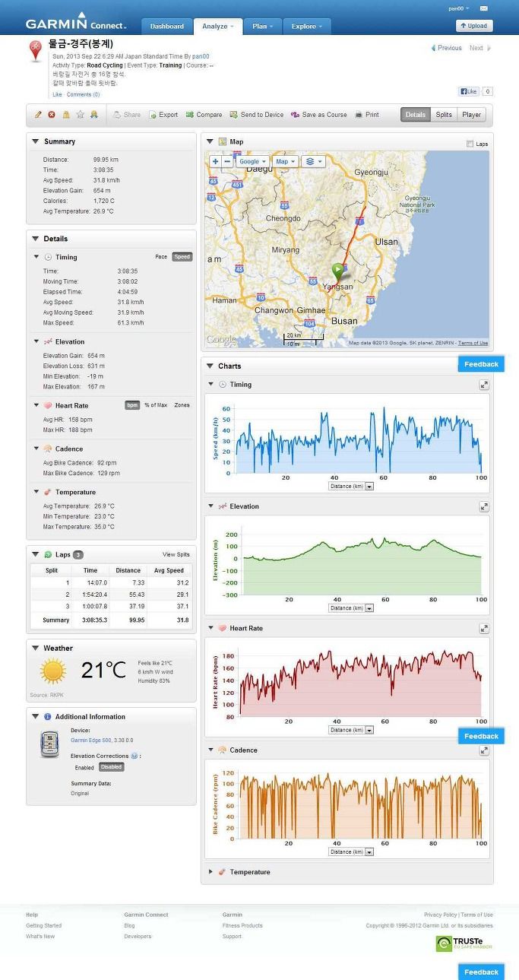The image size is (519, 980).
Task: Open the Dashboard tab
Action: tap(166, 26)
